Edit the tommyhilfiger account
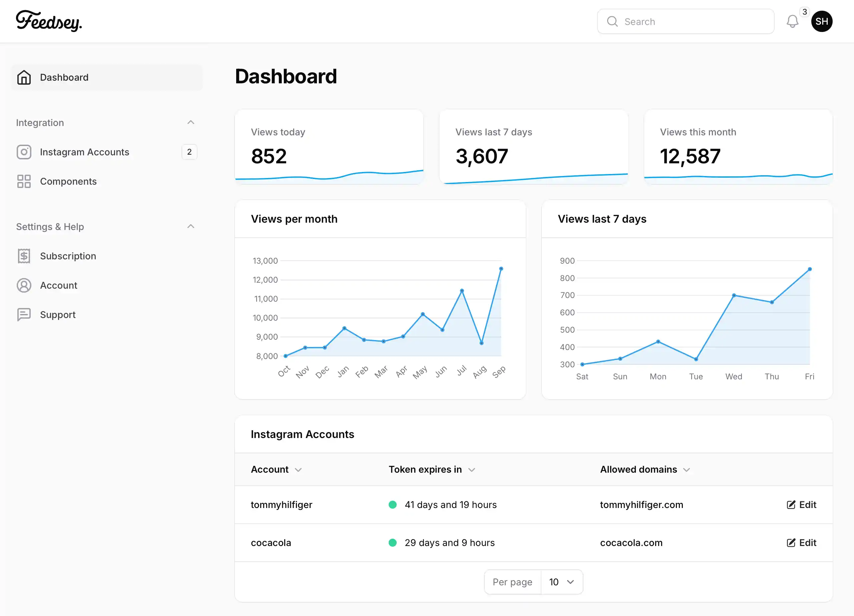Image resolution: width=854 pixels, height=616 pixels. pyautogui.click(x=801, y=505)
